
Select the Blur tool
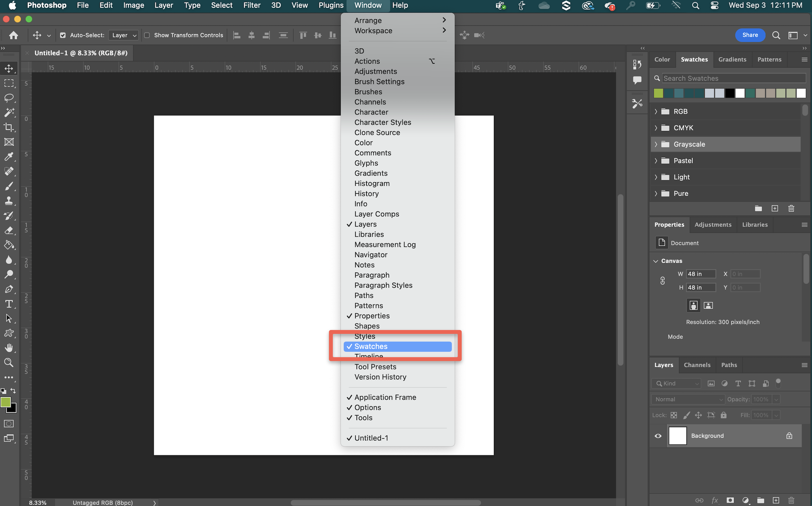tap(9, 260)
